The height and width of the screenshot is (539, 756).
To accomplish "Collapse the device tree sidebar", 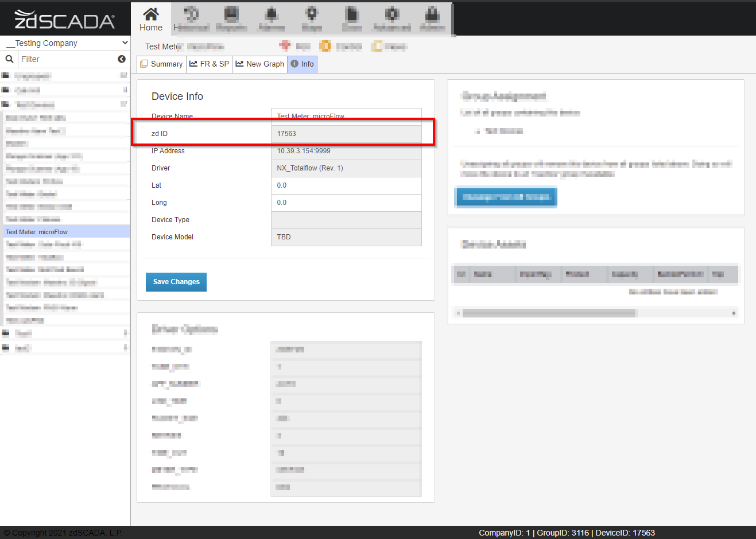I will 121,59.
